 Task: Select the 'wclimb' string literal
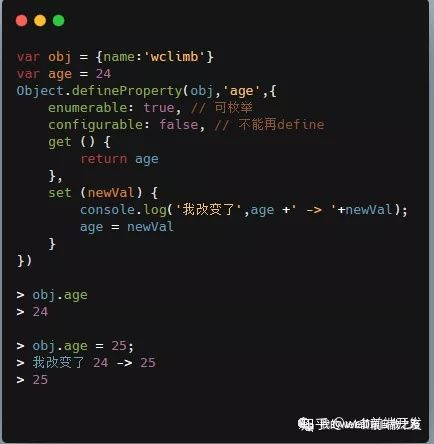point(174,57)
